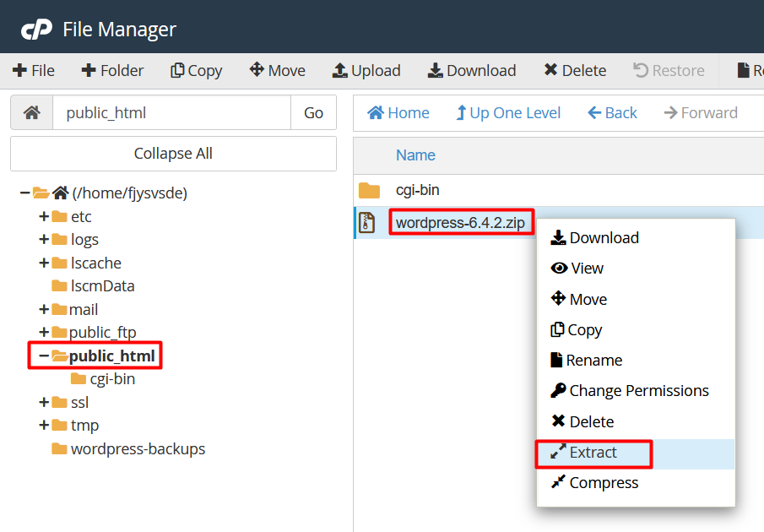Click Up One Level navigation link
This screenshot has height=532, width=764.
pyautogui.click(x=507, y=113)
